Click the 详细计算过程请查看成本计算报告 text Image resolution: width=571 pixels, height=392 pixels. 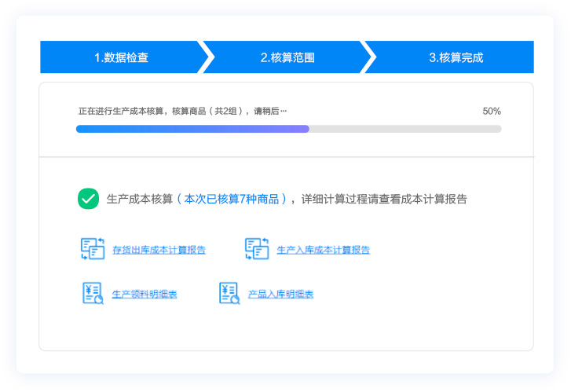point(384,200)
